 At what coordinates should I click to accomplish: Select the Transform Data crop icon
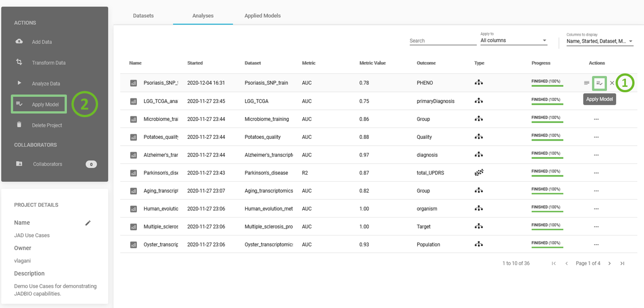tap(19, 62)
